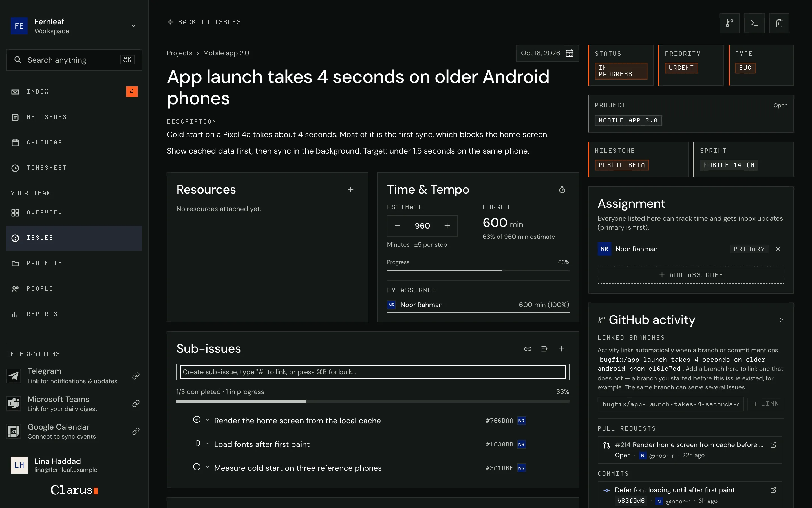
Task: Open pull request #214 external link icon
Action: coord(773,445)
